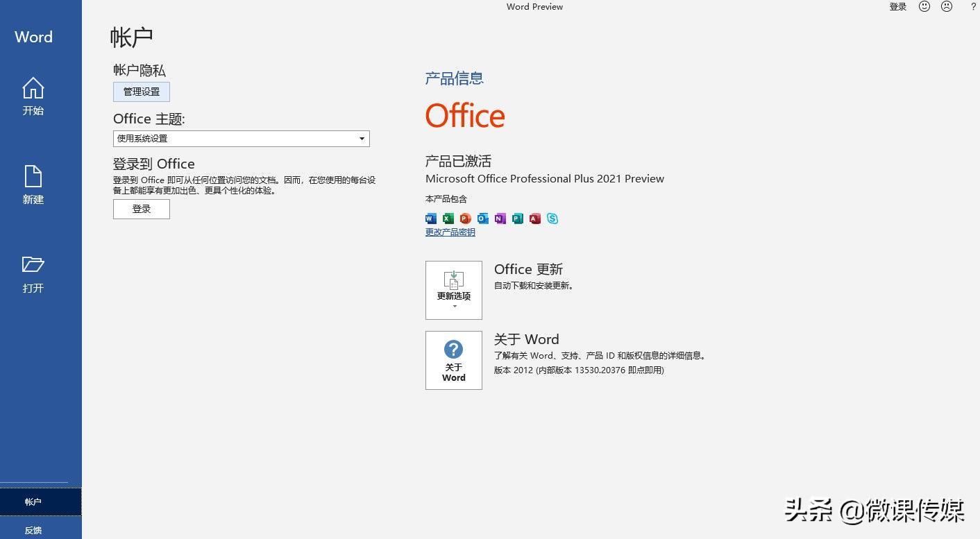
Task: Click 登录 in the title bar
Action: click(x=897, y=7)
